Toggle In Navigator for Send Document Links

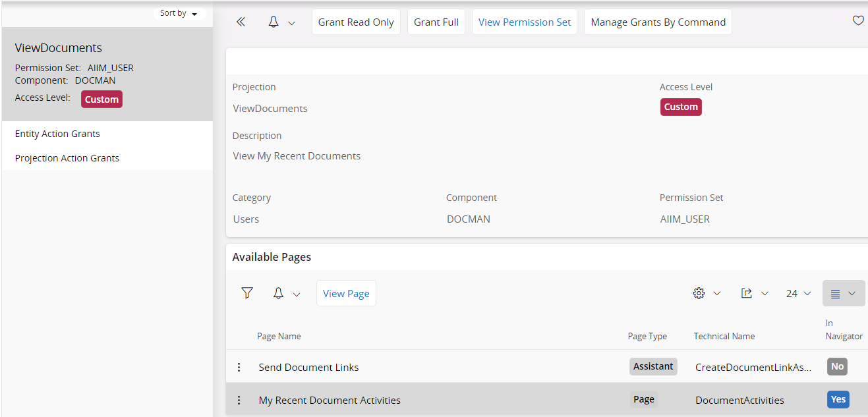point(837,366)
